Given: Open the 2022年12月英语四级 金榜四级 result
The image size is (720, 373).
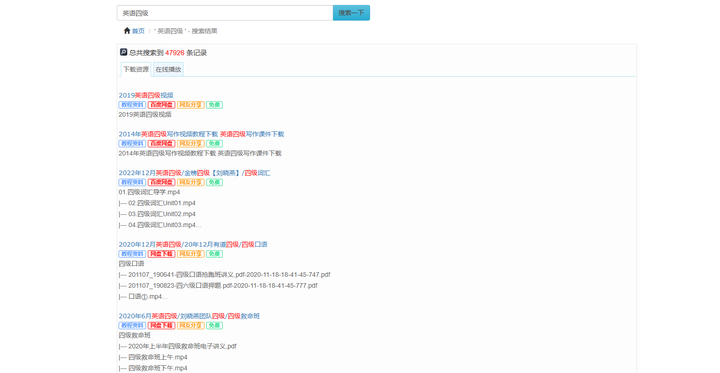Looking at the screenshot, I should point(194,173).
